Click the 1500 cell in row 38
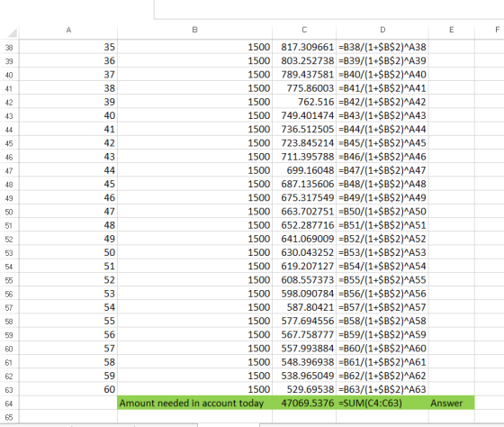This screenshot has height=427, width=504. pyautogui.click(x=194, y=47)
